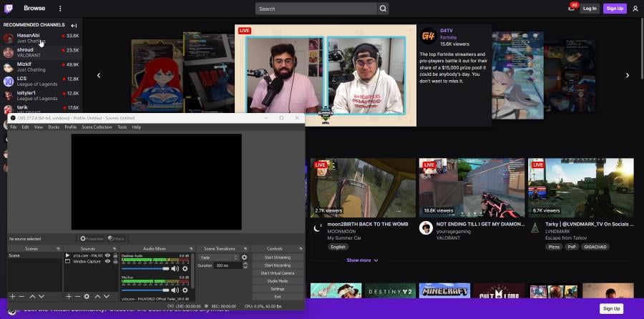The width and height of the screenshot is (644, 319).
Task: Open the Profile menu in OBS
Action: point(71,127)
